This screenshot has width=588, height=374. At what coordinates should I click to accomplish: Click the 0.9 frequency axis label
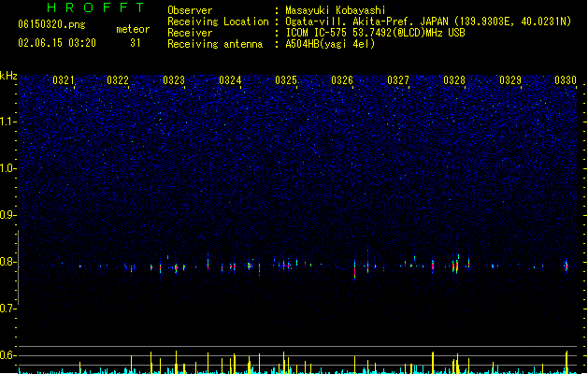click(x=7, y=215)
